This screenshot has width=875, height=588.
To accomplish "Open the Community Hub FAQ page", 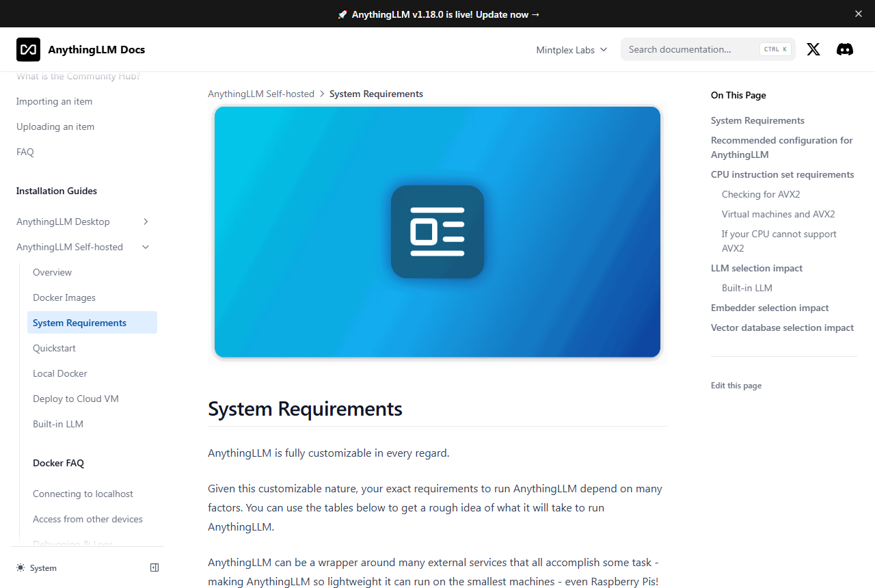I will point(25,152).
